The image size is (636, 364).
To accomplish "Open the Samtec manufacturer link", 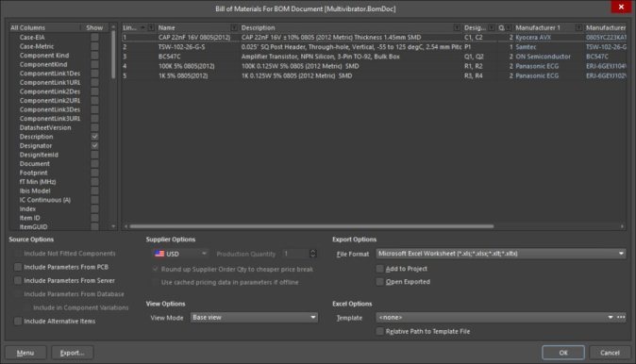I will tap(526, 47).
